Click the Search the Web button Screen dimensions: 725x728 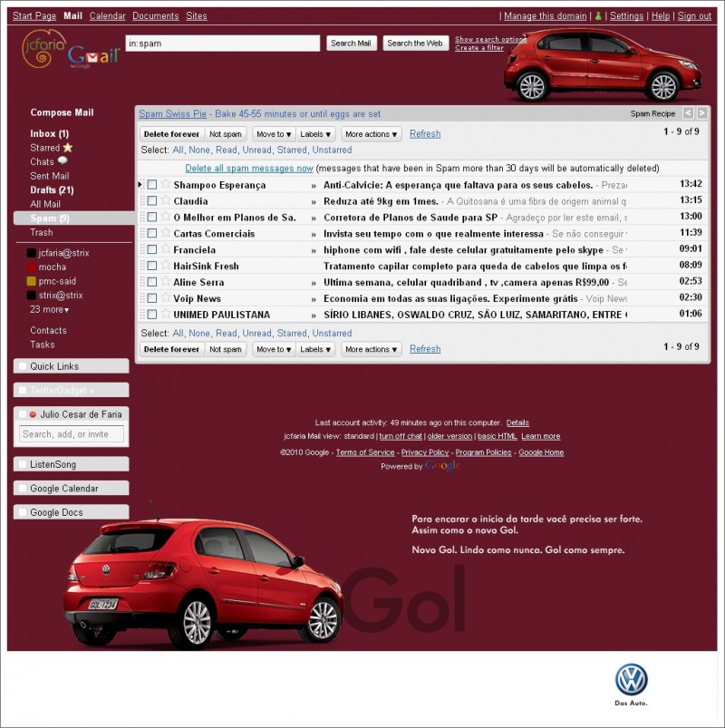(415, 44)
